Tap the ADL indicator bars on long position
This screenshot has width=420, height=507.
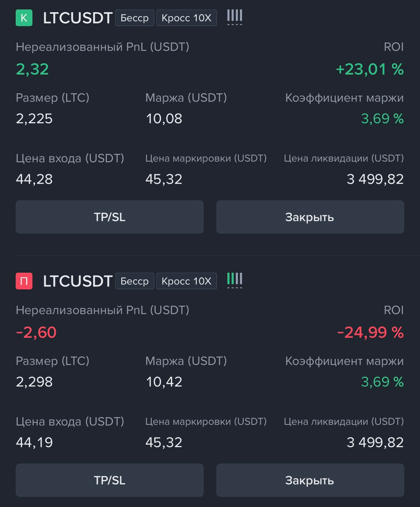(x=234, y=17)
